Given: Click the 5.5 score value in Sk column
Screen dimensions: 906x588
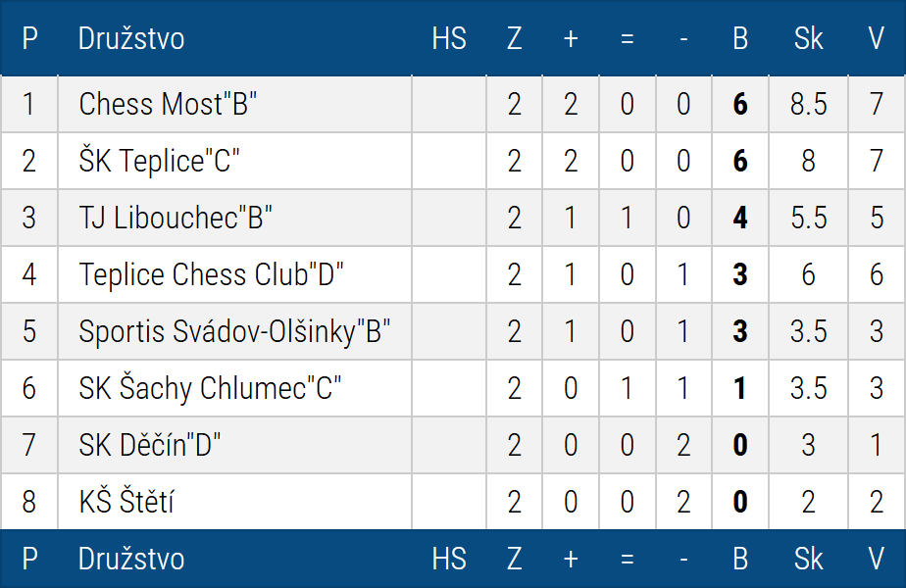Looking at the screenshot, I should coord(808,218).
